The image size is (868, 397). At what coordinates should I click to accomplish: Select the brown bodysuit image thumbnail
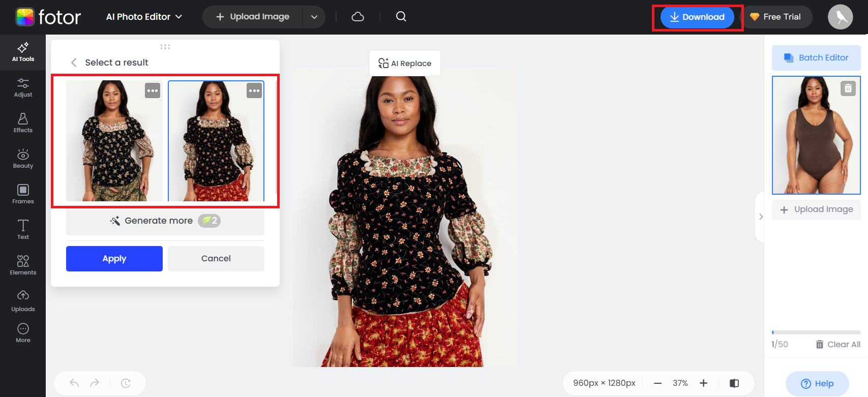816,135
